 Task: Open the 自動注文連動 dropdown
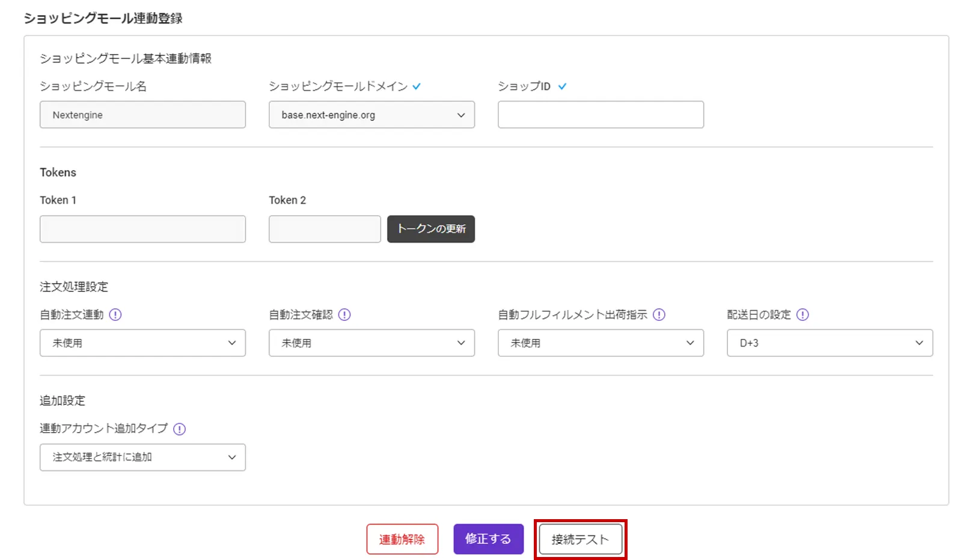pos(142,343)
